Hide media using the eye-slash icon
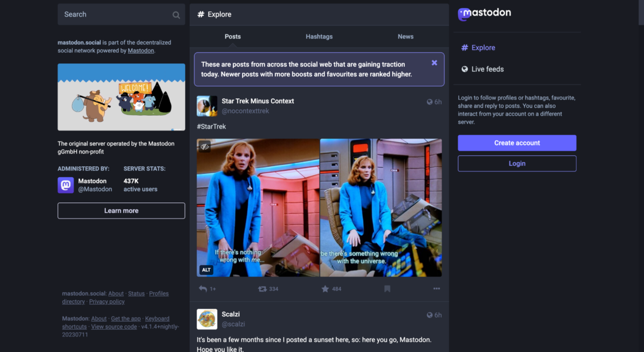Screen dimensions: 644x352 pos(205,147)
